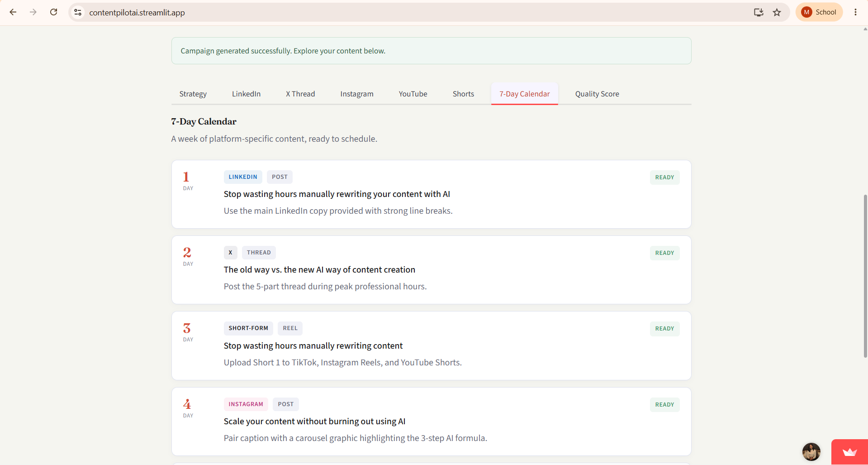This screenshot has height=465, width=868.
Task: Click the POST tag on Day 4
Action: (x=286, y=404)
